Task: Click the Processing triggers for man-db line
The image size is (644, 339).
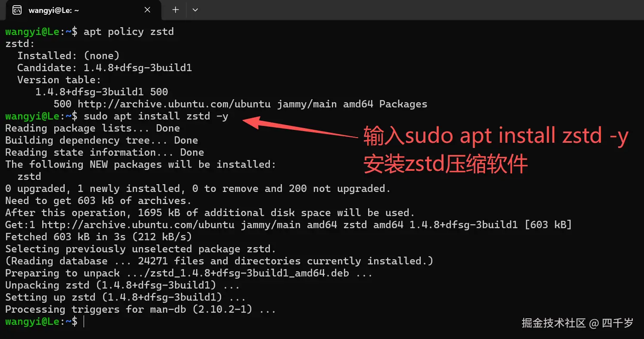Action: coord(140,309)
